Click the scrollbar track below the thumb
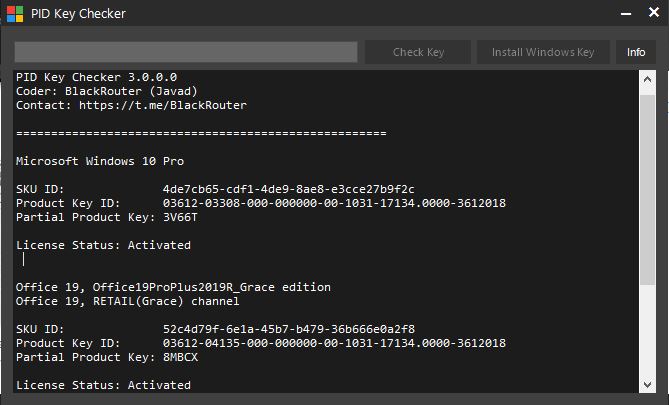This screenshot has height=405, width=669. (647, 331)
